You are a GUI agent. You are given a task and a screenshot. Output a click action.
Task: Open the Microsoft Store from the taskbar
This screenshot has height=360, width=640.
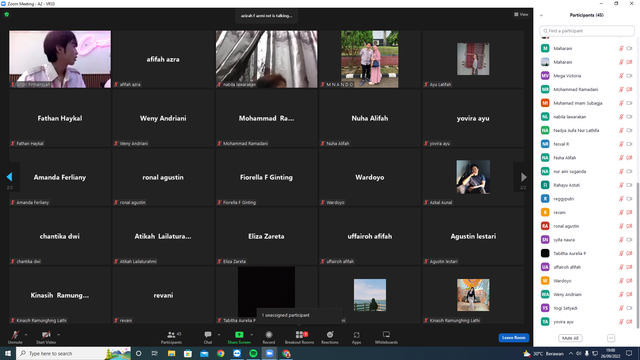188,353
